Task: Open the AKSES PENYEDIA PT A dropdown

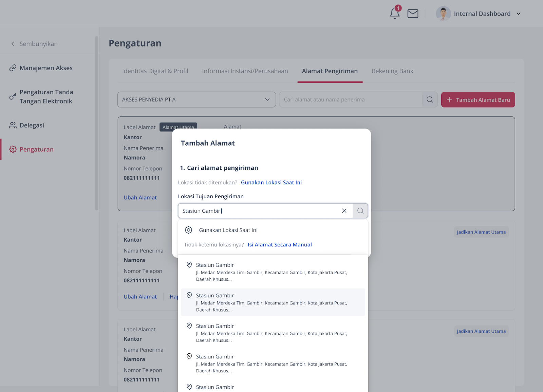Action: pos(196,99)
